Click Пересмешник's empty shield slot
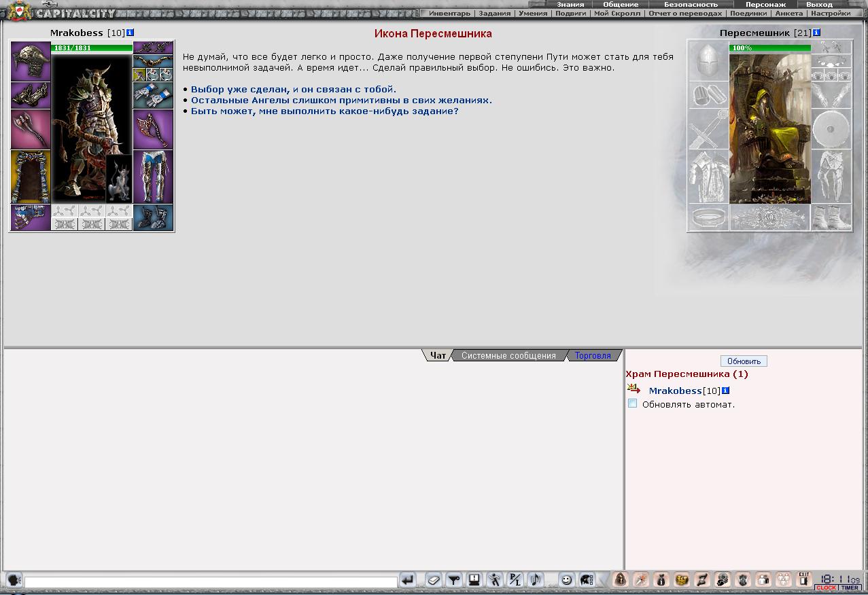Image resolution: width=868 pixels, height=595 pixels. (x=831, y=129)
